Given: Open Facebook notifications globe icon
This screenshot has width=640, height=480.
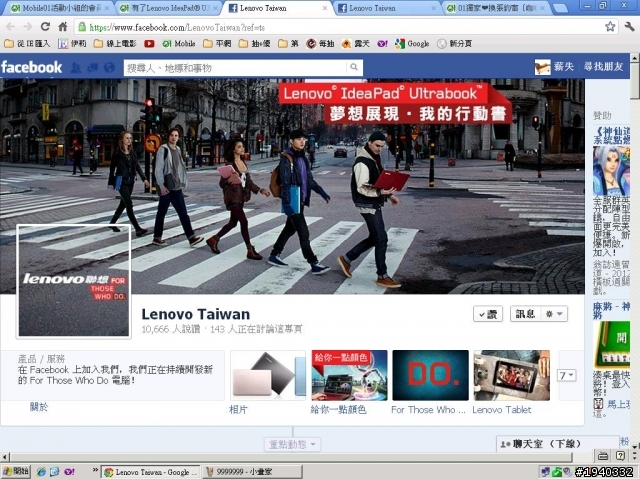Looking at the screenshot, I should tap(109, 67).
